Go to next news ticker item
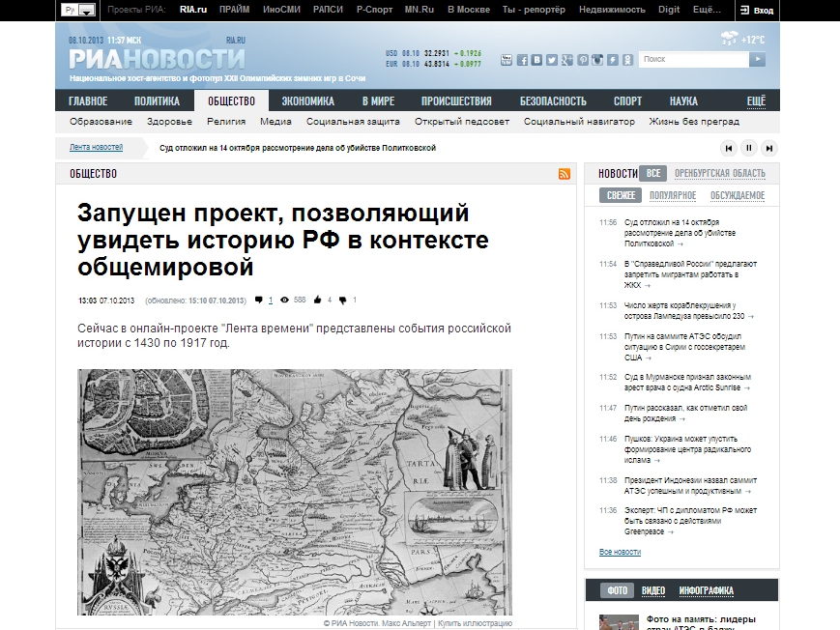The width and height of the screenshot is (840, 630). pyautogui.click(x=769, y=149)
